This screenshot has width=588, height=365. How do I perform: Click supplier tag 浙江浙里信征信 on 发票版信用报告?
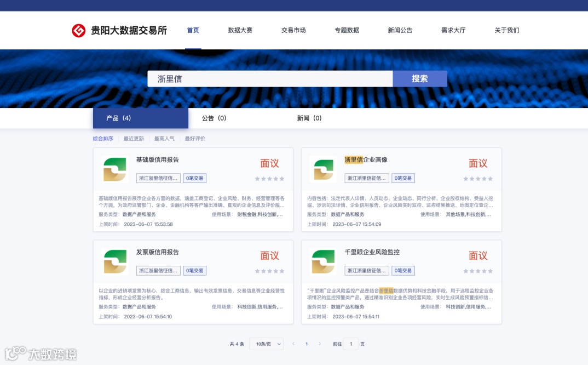point(158,271)
